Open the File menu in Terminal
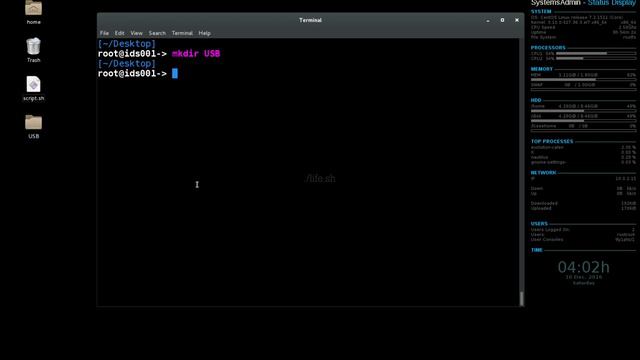This screenshot has width=640, height=360. pos(104,33)
